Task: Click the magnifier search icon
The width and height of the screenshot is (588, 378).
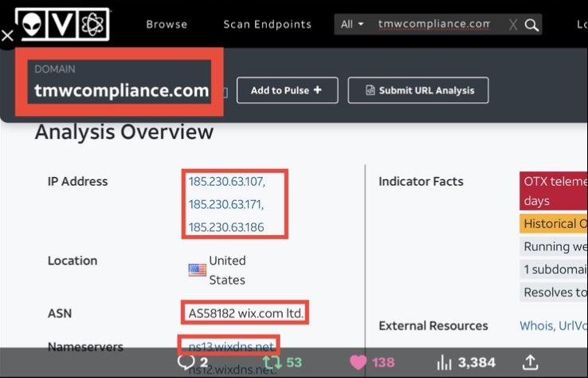Action: click(531, 25)
